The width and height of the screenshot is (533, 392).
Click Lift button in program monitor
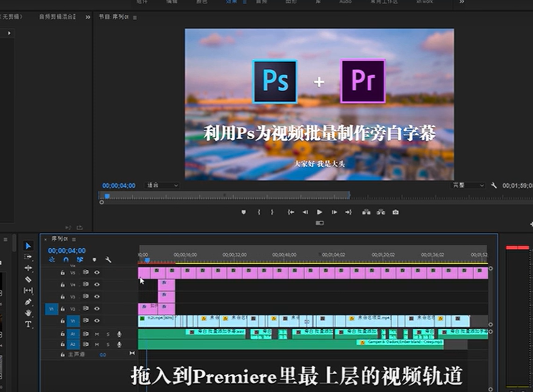point(366,212)
